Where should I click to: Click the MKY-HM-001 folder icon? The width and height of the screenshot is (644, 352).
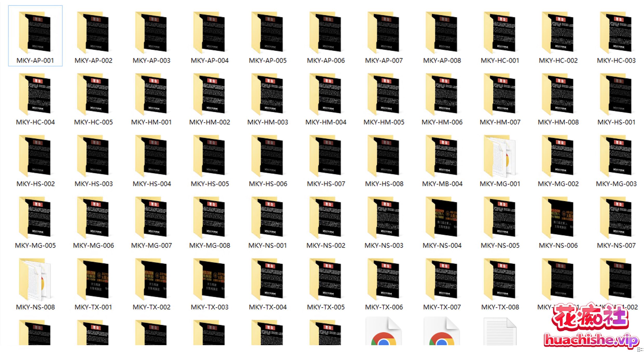[x=151, y=95]
